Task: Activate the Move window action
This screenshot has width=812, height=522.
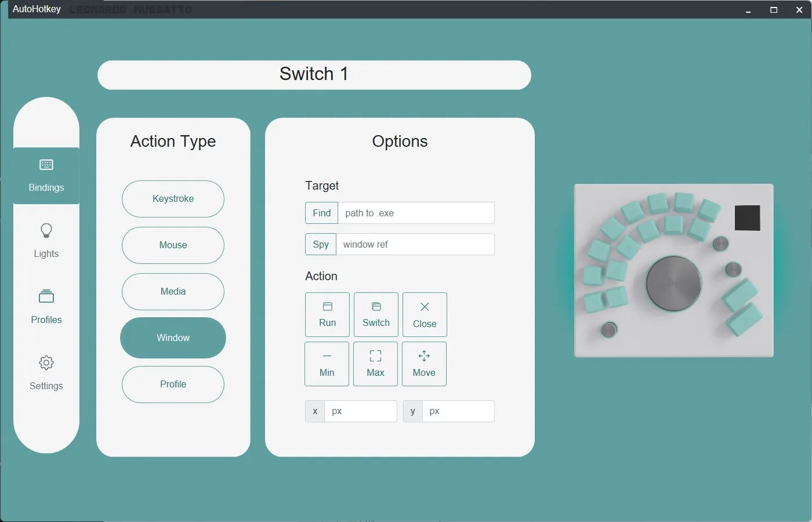Action: click(x=424, y=364)
